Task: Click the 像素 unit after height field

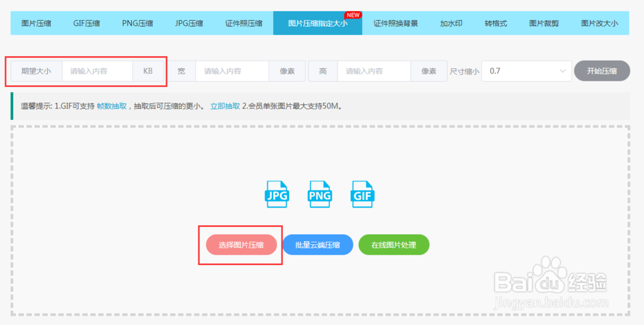Action: [429, 71]
